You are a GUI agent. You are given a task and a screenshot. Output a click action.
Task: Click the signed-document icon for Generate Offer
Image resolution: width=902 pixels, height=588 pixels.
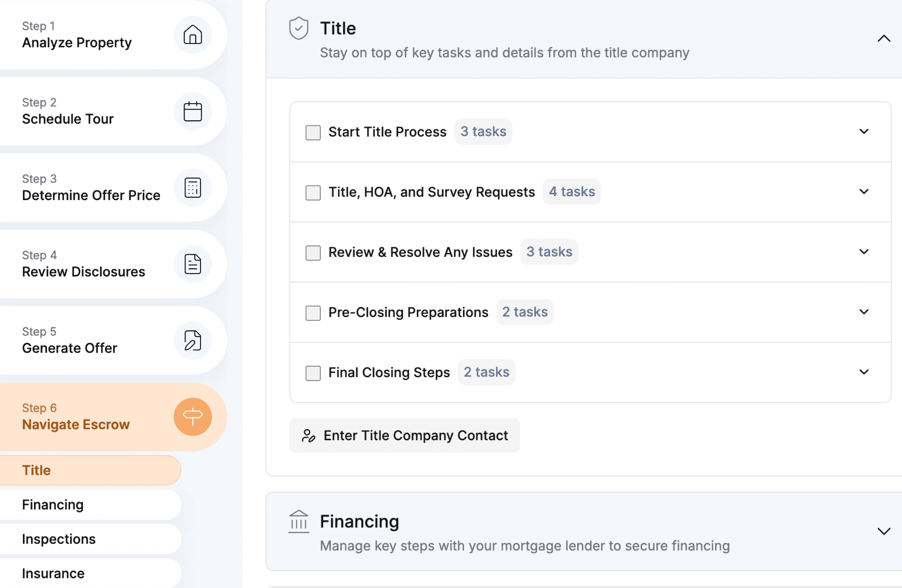pos(193,340)
